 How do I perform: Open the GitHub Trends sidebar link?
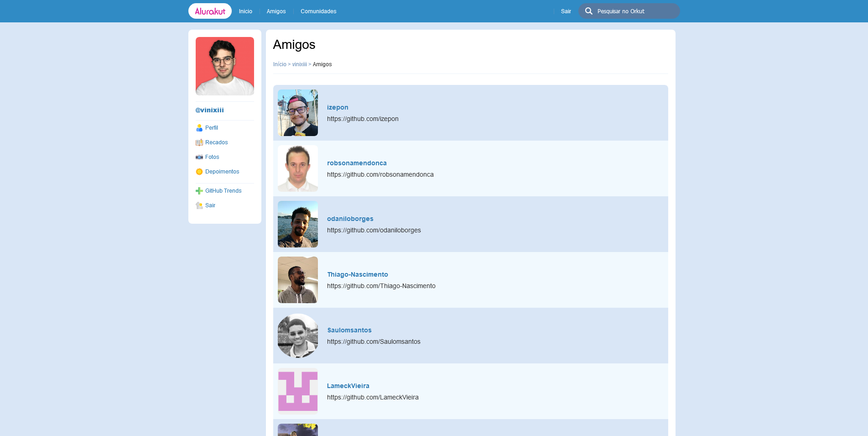coord(223,191)
